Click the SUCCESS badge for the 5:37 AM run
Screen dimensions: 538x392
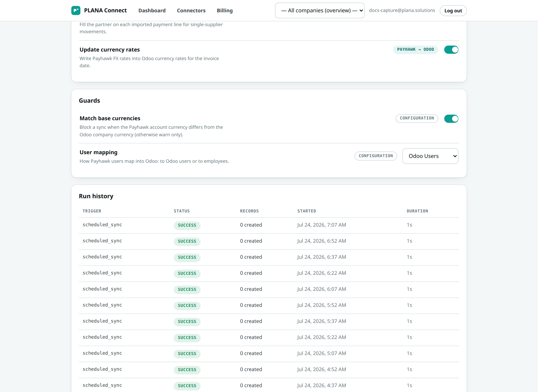tap(187, 322)
